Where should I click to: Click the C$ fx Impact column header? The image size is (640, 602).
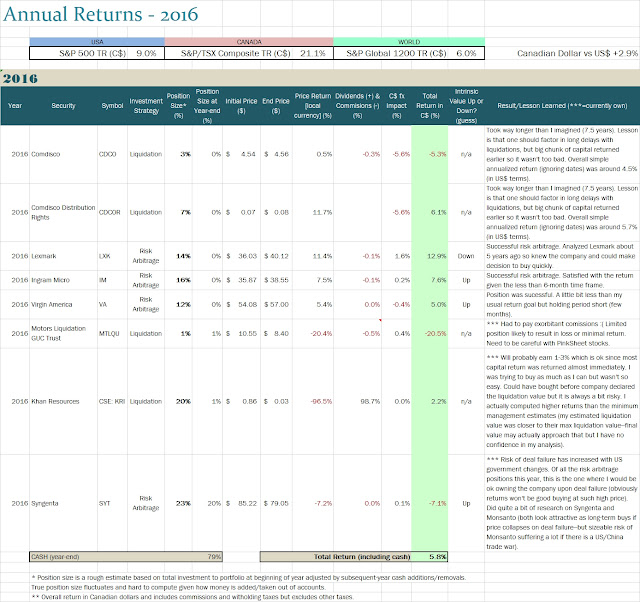396,106
